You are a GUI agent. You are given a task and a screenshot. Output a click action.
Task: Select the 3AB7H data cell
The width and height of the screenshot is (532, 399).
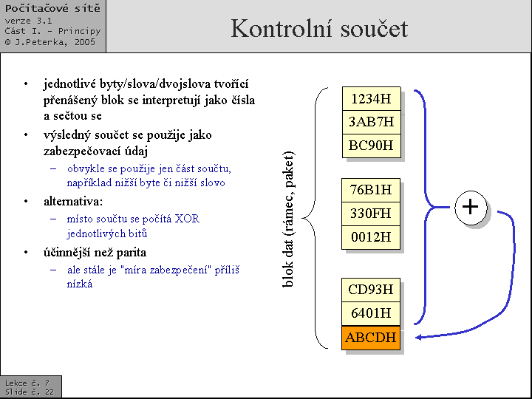(371, 122)
